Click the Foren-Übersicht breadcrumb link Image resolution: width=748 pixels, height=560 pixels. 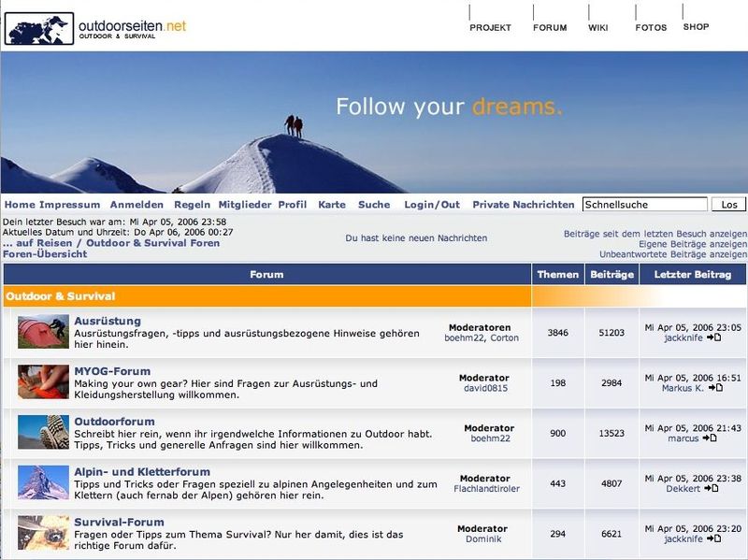point(45,254)
